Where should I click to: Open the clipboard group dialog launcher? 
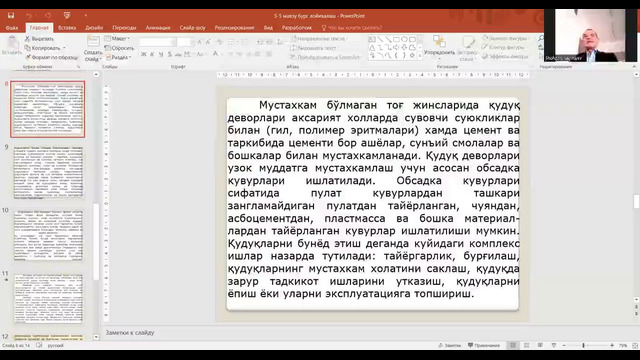click(78, 67)
